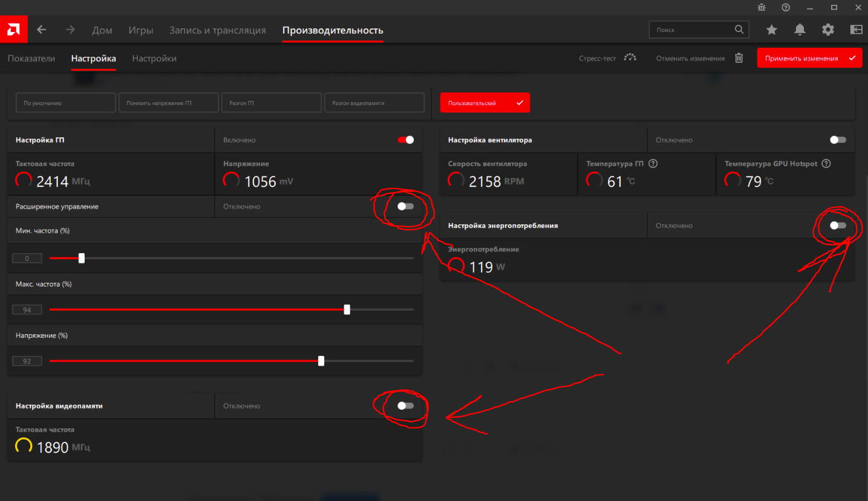Open help for Температура ГП
The image size is (868, 501).
click(x=653, y=164)
